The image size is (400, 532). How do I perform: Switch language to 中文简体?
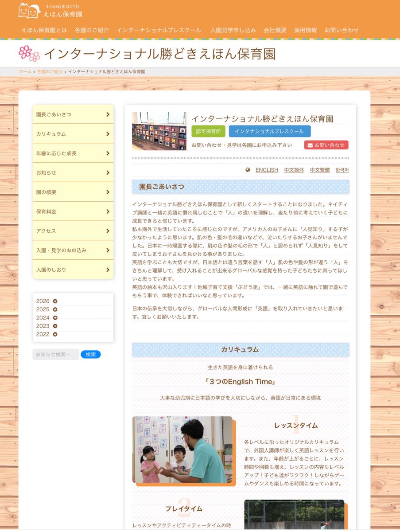(294, 170)
